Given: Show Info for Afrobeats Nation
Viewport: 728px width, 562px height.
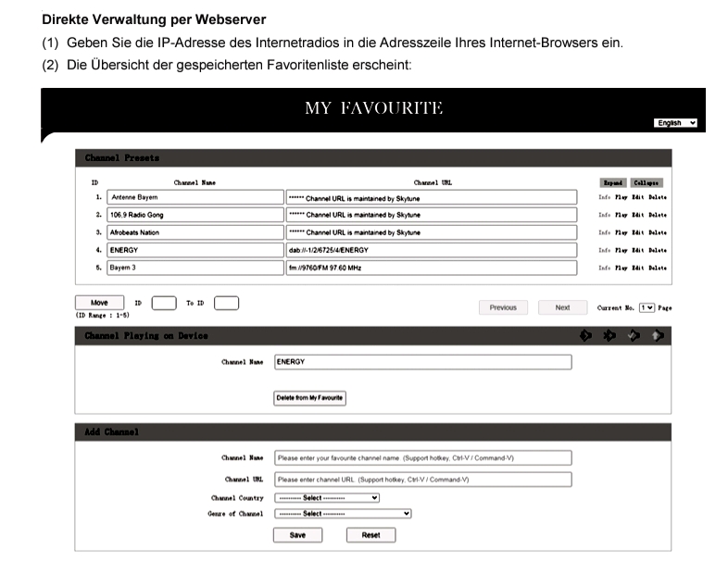Looking at the screenshot, I should pyautogui.click(x=604, y=232).
